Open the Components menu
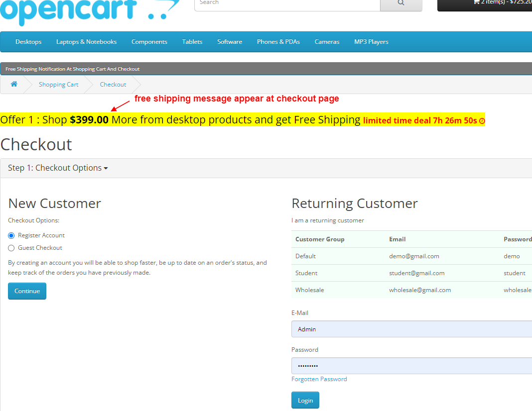The image size is (532, 411). tap(149, 42)
